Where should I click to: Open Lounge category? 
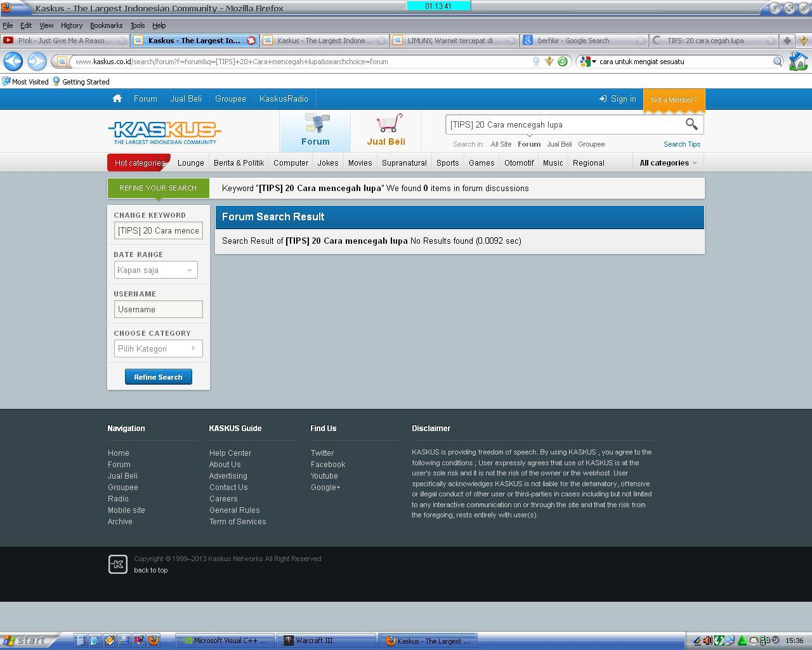[191, 162]
